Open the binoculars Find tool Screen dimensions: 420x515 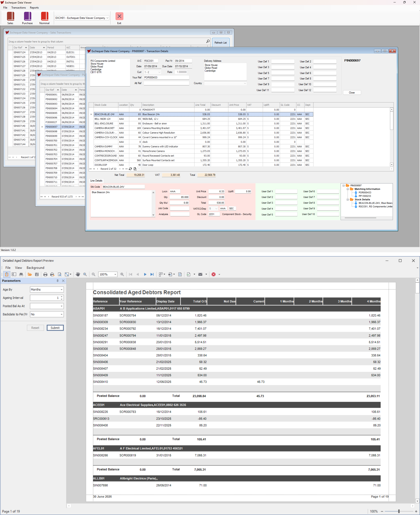coord(21,274)
